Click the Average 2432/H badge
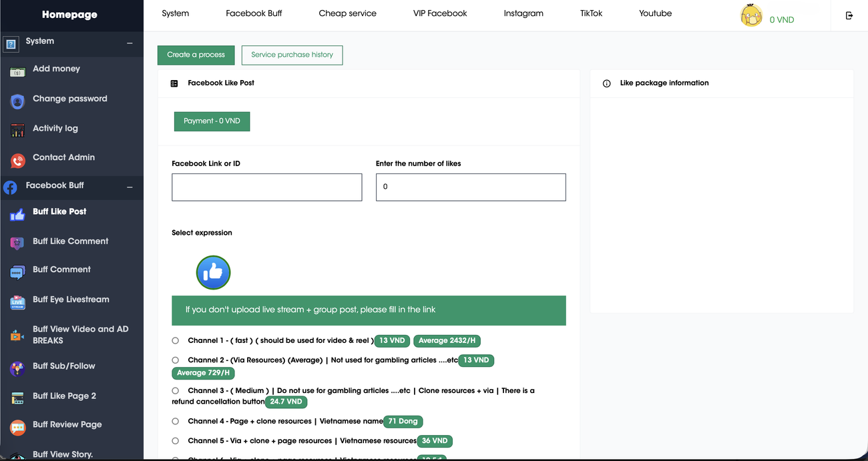This screenshot has height=461, width=868. [x=447, y=340]
